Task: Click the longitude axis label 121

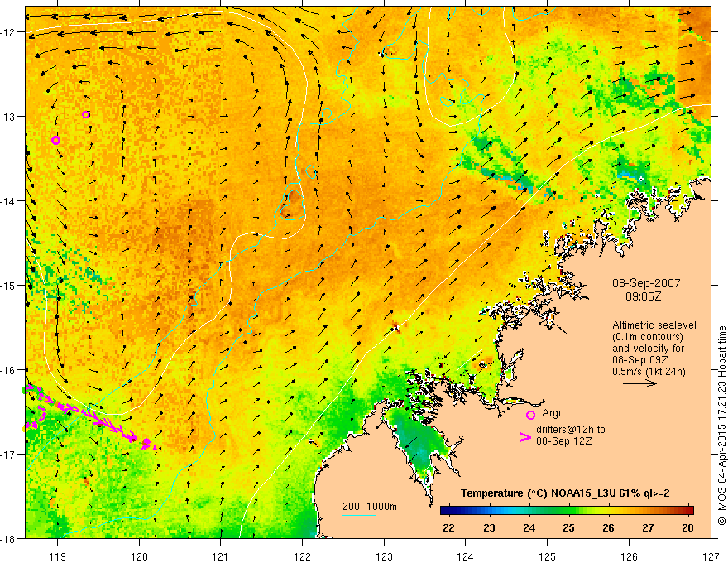Action: (221, 556)
